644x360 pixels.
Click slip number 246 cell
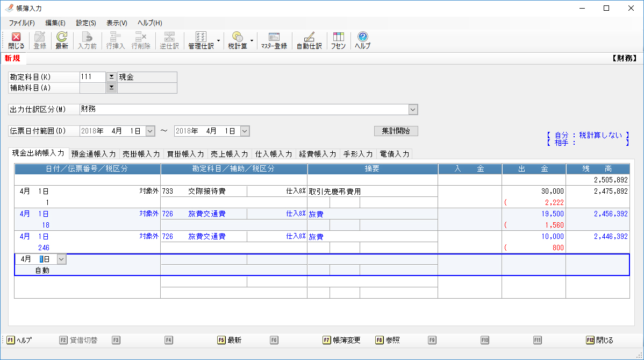click(x=44, y=248)
